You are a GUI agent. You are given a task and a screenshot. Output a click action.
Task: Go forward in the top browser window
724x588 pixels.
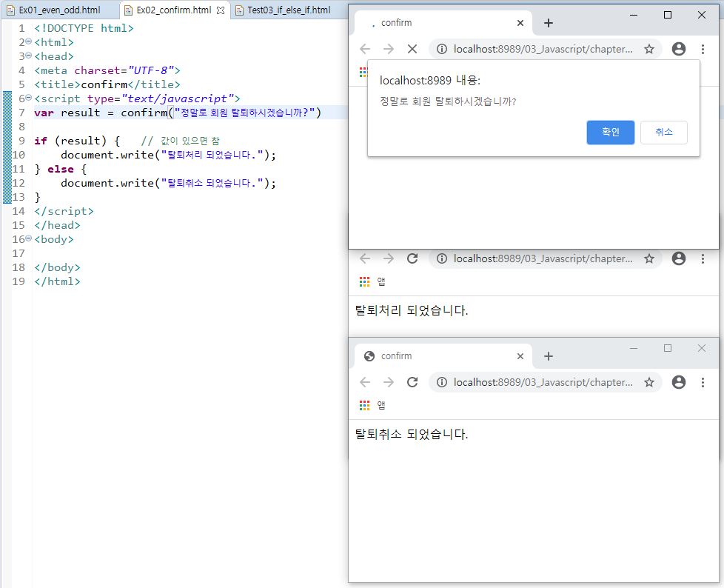pyautogui.click(x=389, y=49)
